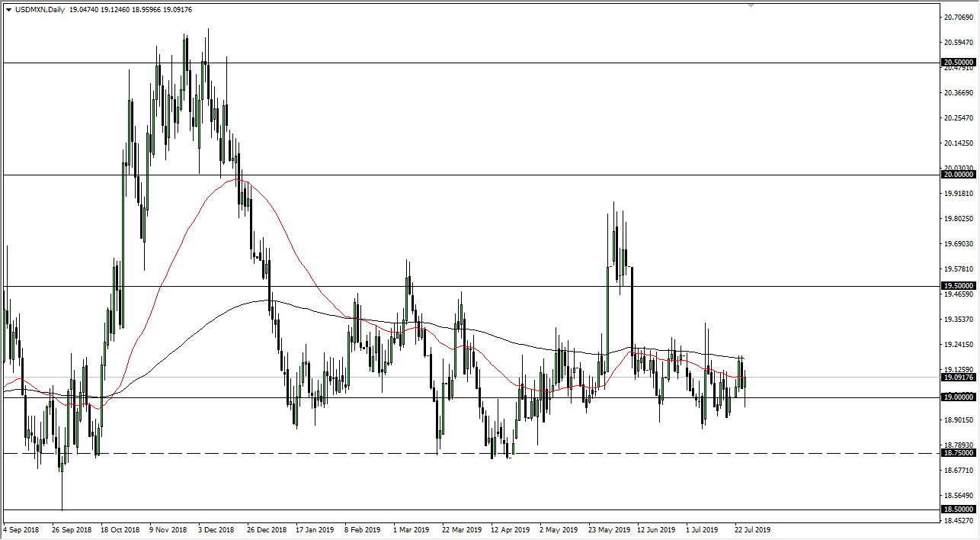The height and width of the screenshot is (540, 980).
Task: Click the 23 May 2019 date label
Action: coord(607,529)
